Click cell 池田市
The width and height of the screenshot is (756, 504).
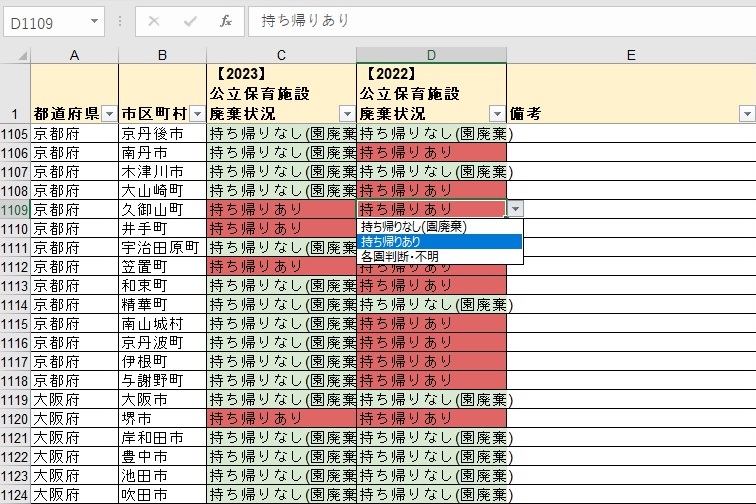click(162, 476)
